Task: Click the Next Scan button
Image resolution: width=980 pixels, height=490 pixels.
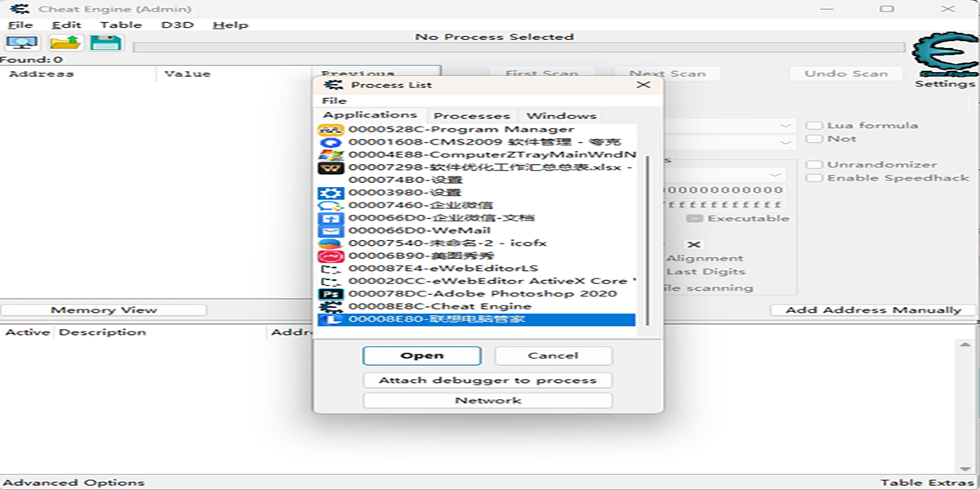Action: coord(667,73)
